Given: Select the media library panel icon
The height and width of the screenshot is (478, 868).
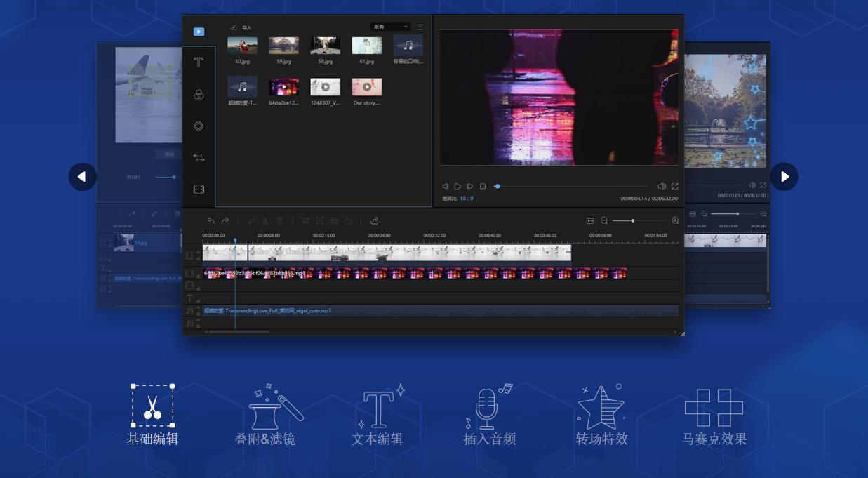Looking at the screenshot, I should 199,31.
